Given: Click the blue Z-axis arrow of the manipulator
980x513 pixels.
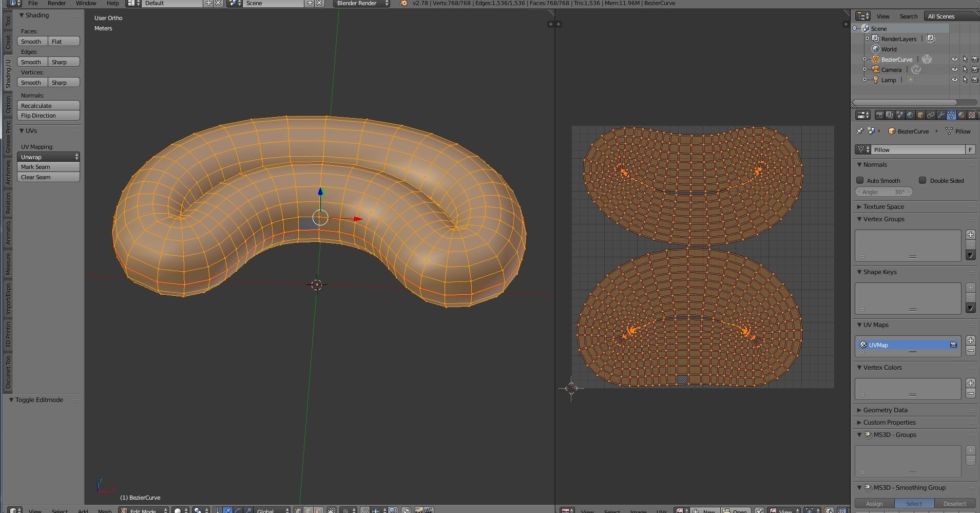Looking at the screenshot, I should tap(320, 192).
